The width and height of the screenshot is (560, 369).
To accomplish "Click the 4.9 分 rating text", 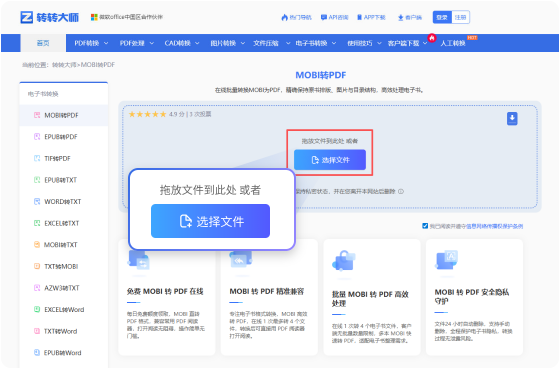I will click(x=177, y=114).
